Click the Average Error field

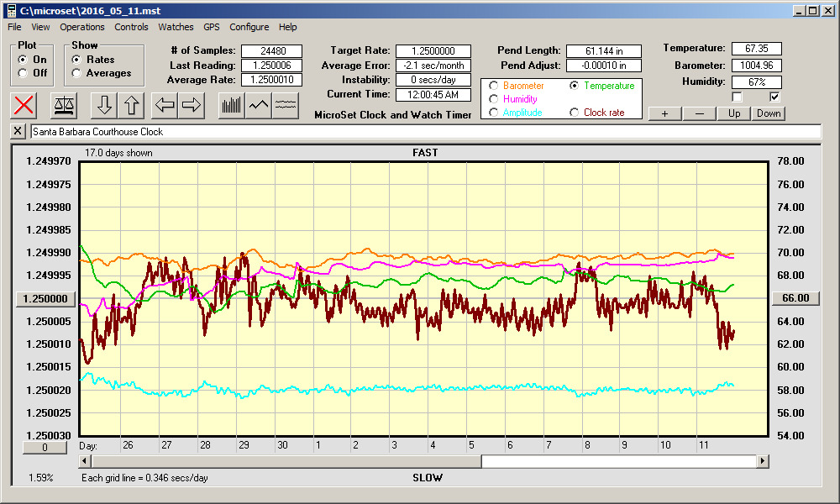(x=433, y=66)
